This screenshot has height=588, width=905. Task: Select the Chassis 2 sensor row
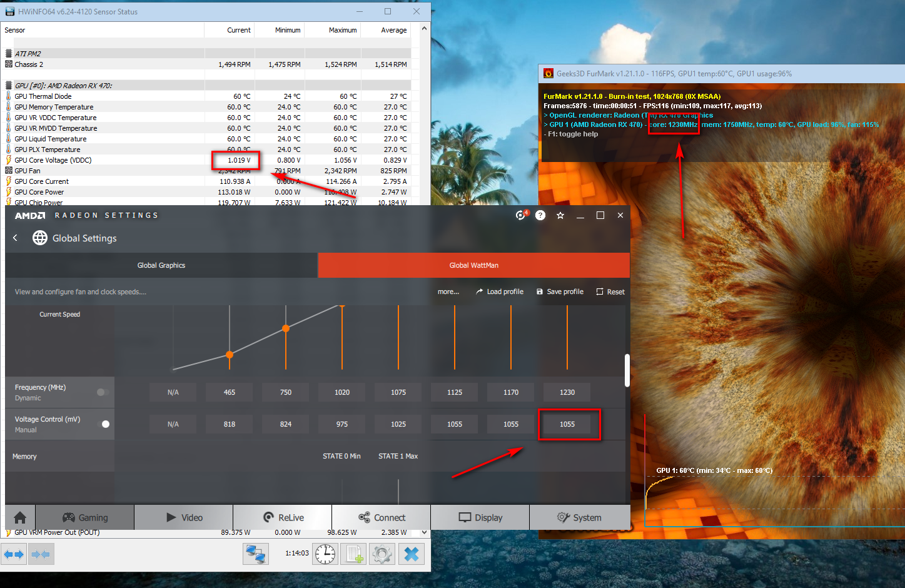tap(206, 64)
